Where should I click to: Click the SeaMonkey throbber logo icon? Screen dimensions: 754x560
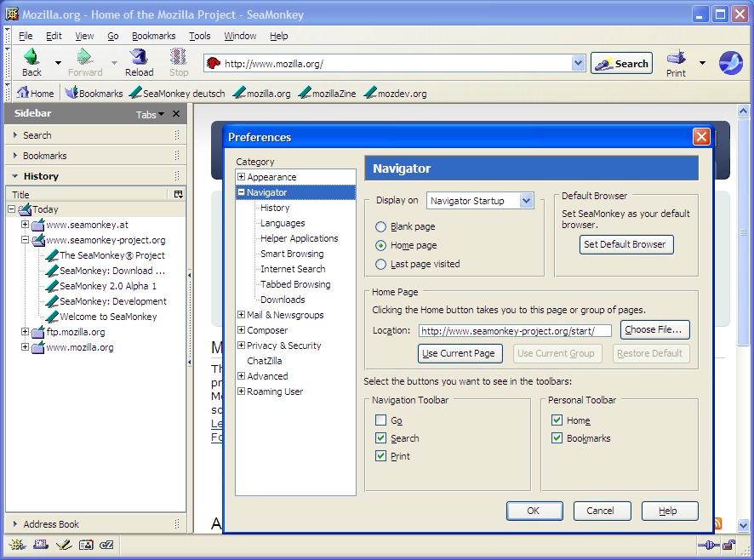731,63
